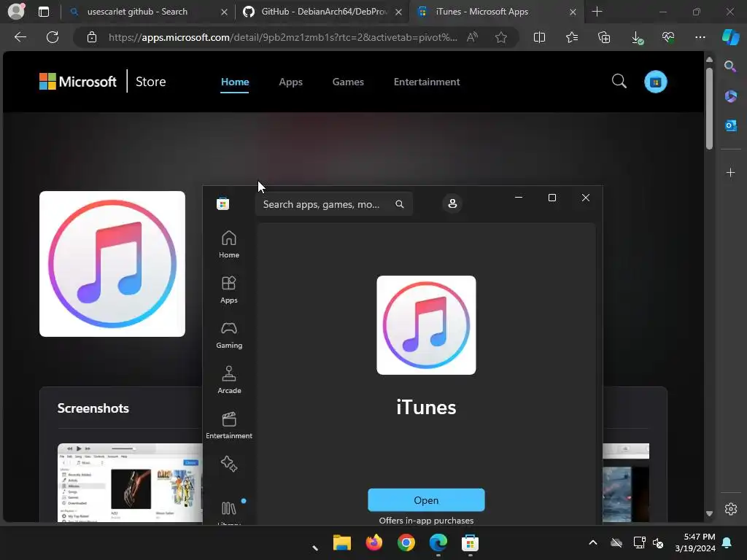The image size is (747, 560).
Task: Open Edge Settings and more menu
Action: point(700,37)
